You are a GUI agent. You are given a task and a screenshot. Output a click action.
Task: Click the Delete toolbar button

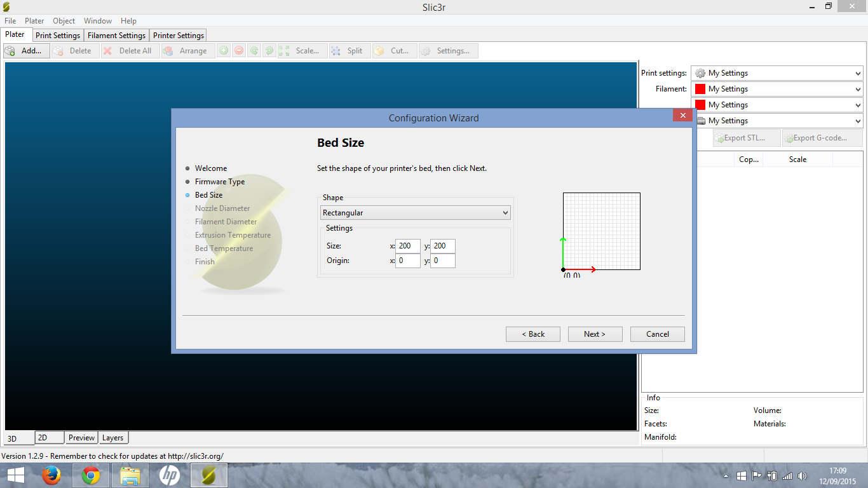tap(75, 51)
